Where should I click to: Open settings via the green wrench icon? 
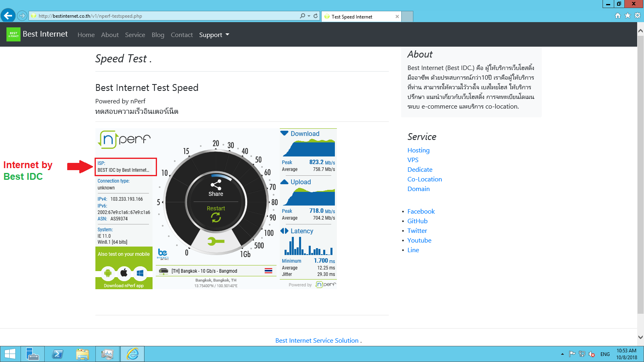click(216, 241)
